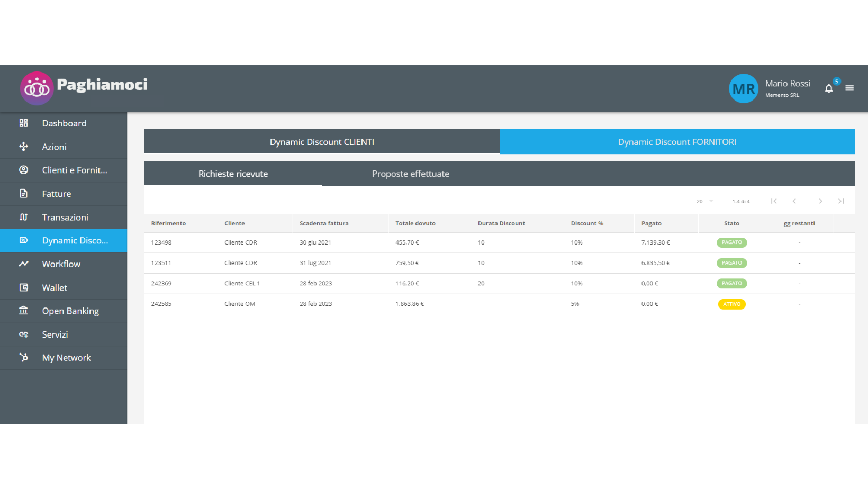This screenshot has height=489, width=868.
Task: Click the Workflow chart icon
Action: pyautogui.click(x=23, y=264)
